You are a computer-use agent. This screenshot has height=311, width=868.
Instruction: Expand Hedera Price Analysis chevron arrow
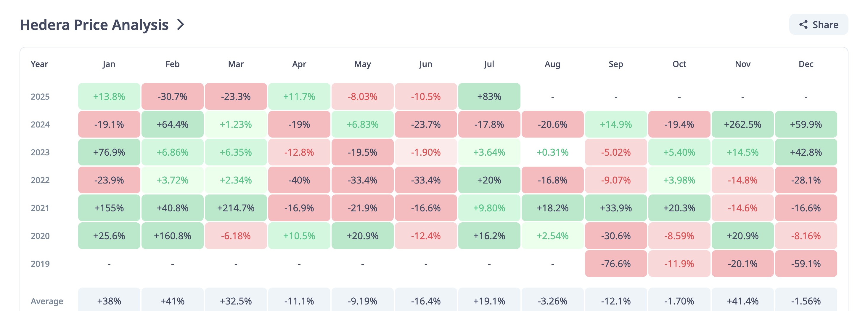pos(181,25)
